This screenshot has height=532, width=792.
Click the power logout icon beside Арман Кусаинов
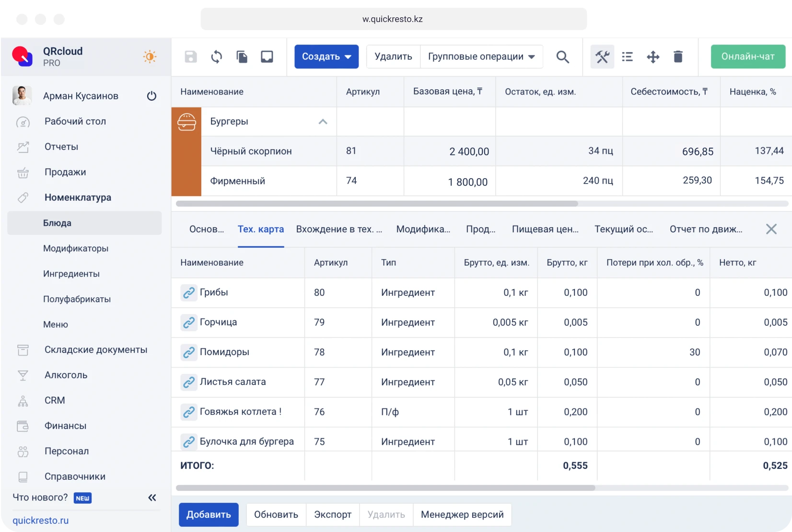[152, 96]
